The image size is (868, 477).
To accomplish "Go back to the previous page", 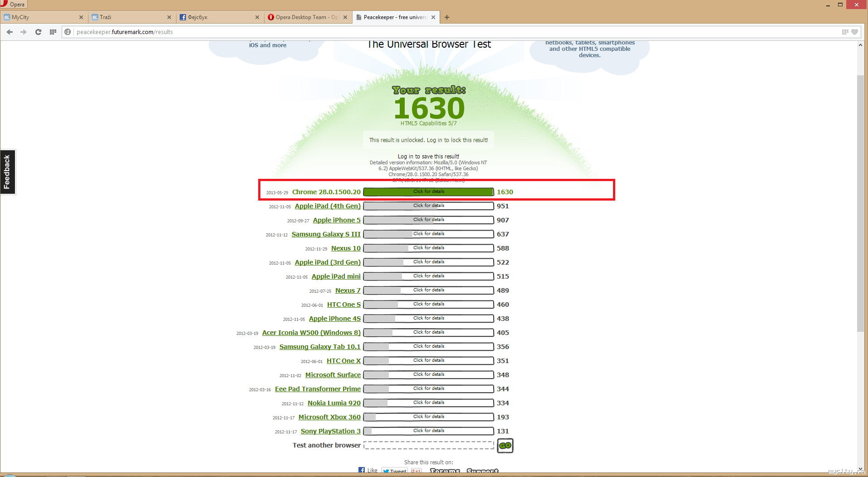I will (10, 32).
